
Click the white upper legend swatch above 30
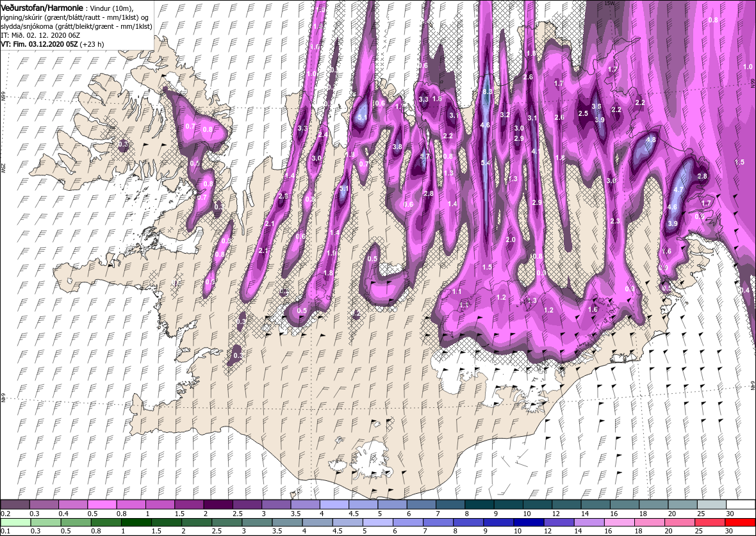[x=740, y=505]
